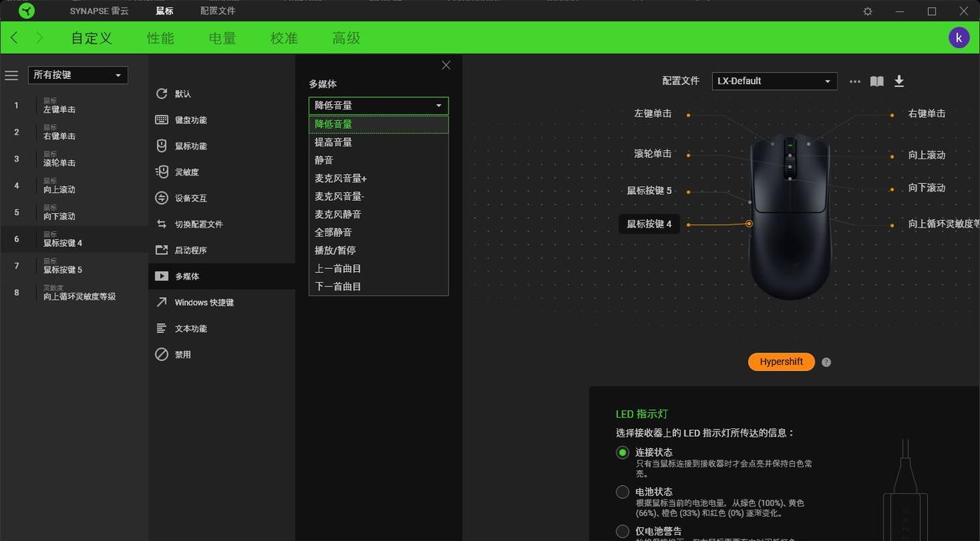Select the 电池状态 radio option
Viewport: 980px width, 541px height.
pyautogui.click(x=622, y=492)
